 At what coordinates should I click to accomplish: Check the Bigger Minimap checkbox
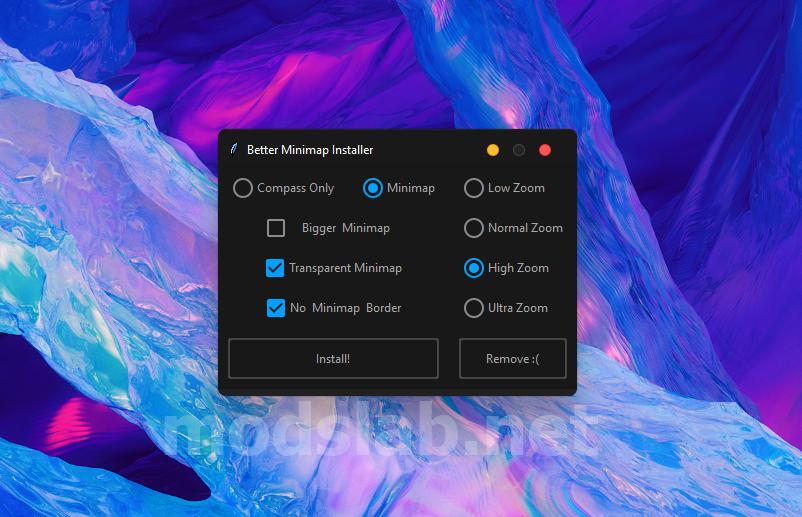coord(276,228)
